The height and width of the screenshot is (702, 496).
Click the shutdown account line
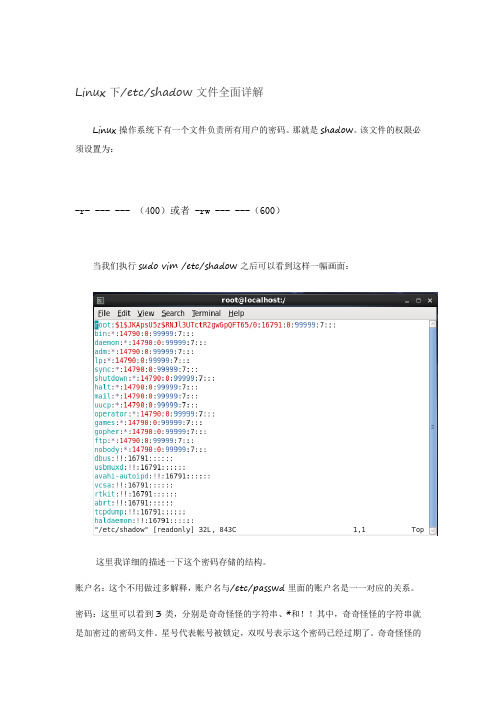154,378
